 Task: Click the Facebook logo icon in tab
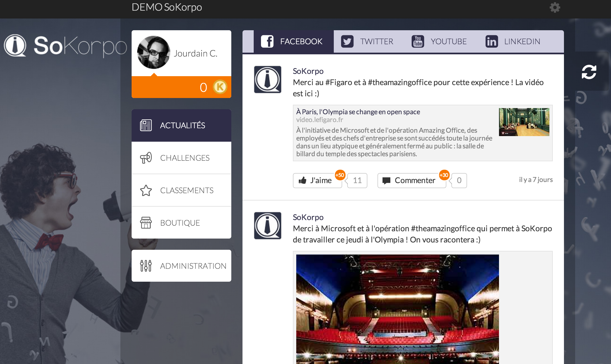(x=267, y=41)
